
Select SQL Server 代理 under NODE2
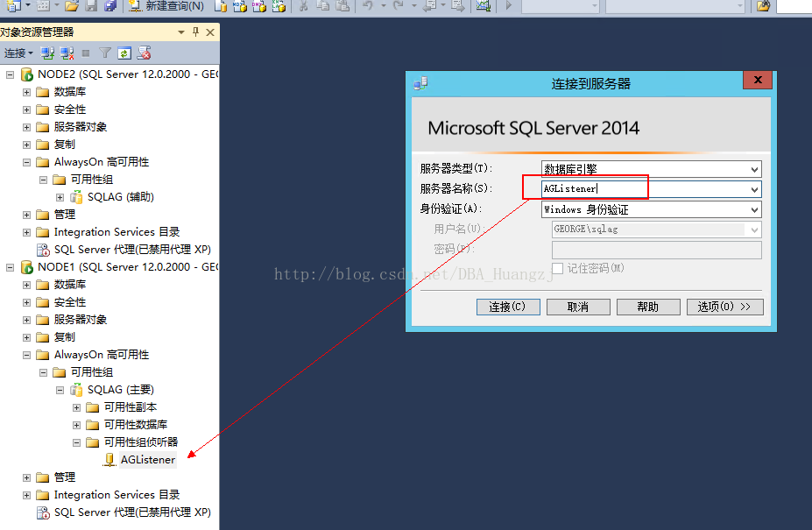(x=132, y=249)
